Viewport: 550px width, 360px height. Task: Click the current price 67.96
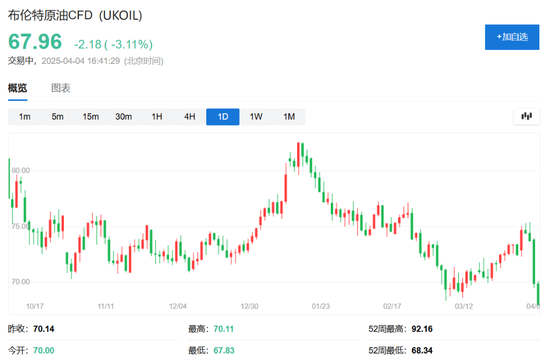point(35,41)
